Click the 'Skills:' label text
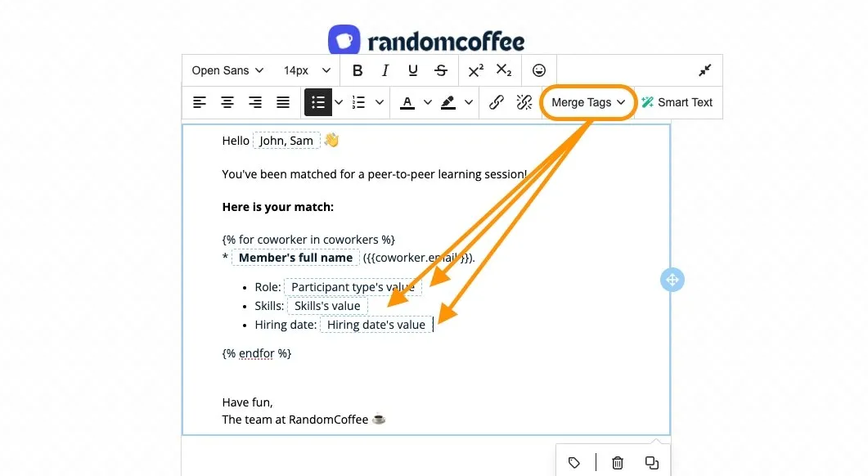 (269, 306)
